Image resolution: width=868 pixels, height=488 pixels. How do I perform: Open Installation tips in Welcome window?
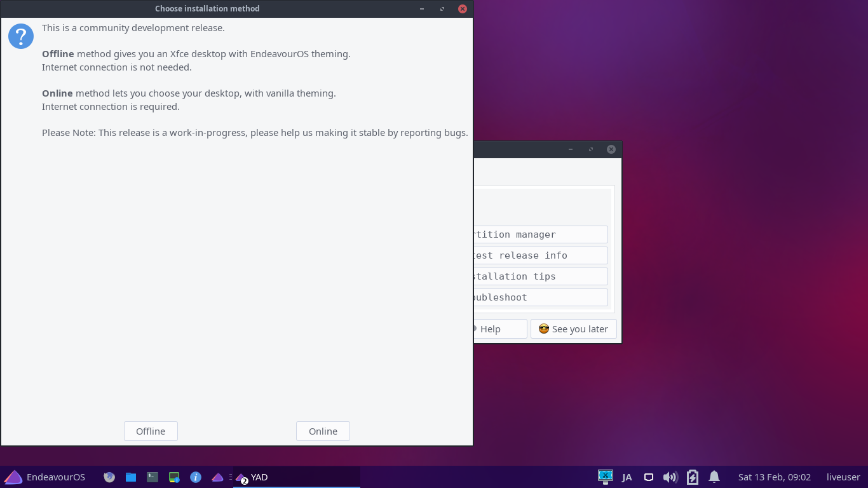(x=541, y=276)
